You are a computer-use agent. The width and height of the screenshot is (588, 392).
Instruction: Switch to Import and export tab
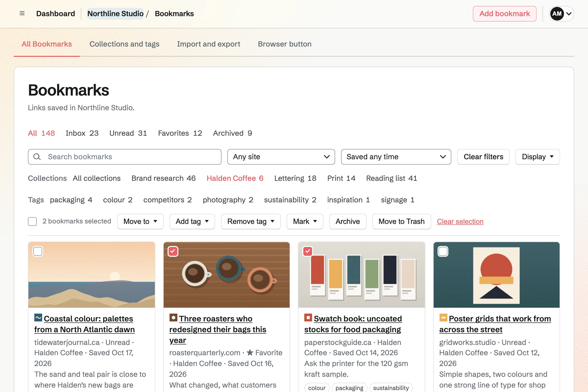(208, 44)
